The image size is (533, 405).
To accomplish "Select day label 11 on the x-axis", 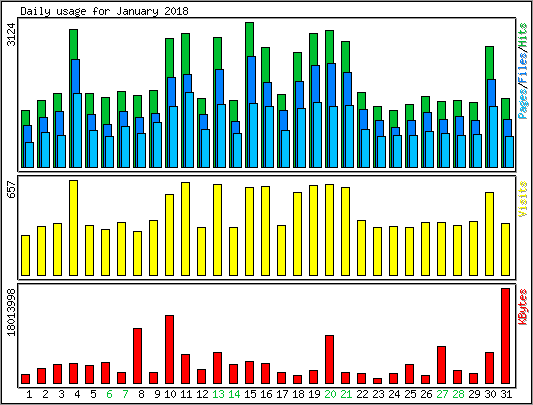I will coord(186,394).
